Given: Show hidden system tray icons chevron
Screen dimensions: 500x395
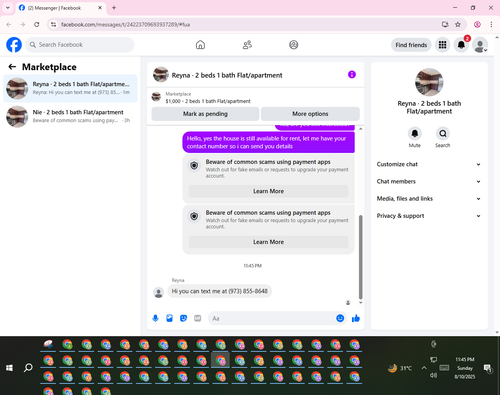Looking at the screenshot, I should [424, 368].
